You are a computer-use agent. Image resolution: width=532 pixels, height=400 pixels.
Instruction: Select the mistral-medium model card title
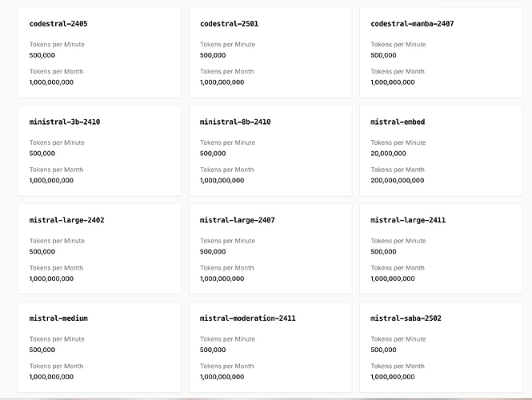pos(58,318)
